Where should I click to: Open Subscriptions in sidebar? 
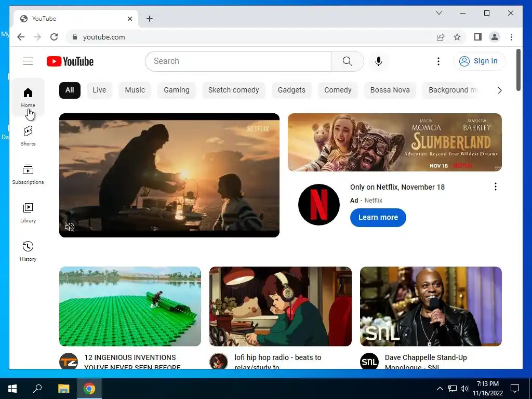tap(28, 175)
